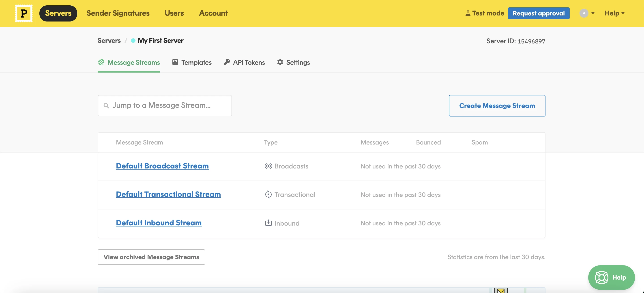Screen dimensions: 644x293
Task: Select Sender Signatures in top navigation
Action: click(x=118, y=13)
